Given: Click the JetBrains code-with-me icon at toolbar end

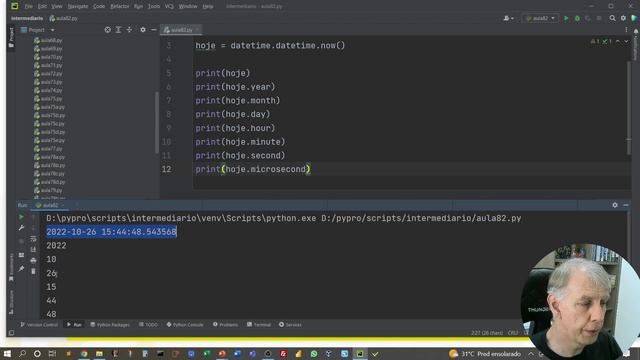Looking at the screenshot, I should (634, 18).
